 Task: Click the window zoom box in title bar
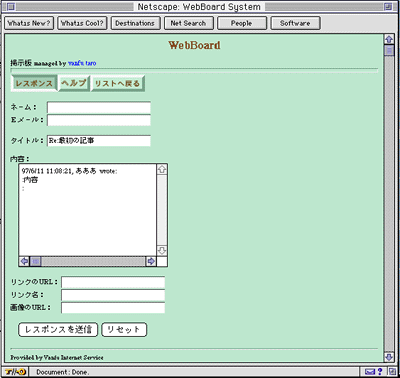pyautogui.click(x=388, y=6)
